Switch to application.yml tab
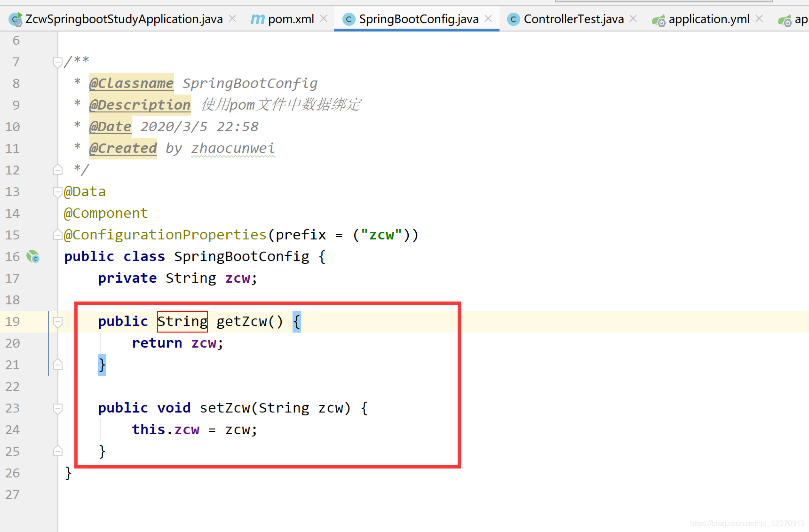This screenshot has height=532, width=809. click(x=709, y=19)
